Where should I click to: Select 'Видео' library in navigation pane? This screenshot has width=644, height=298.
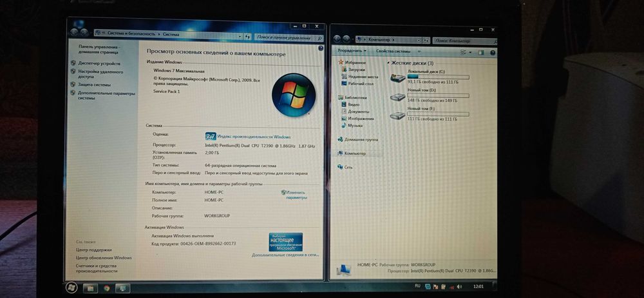point(350,104)
